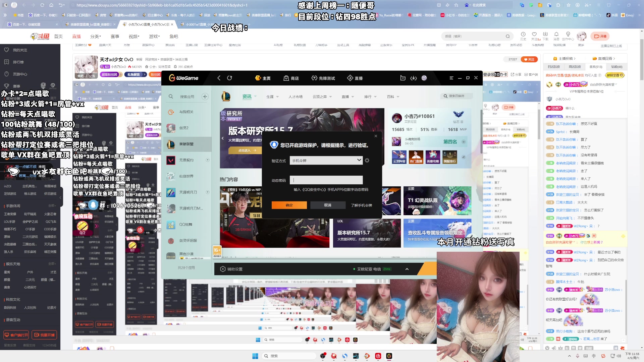
Task: Go to previous banner slide arrow
Action: (x=222, y=138)
